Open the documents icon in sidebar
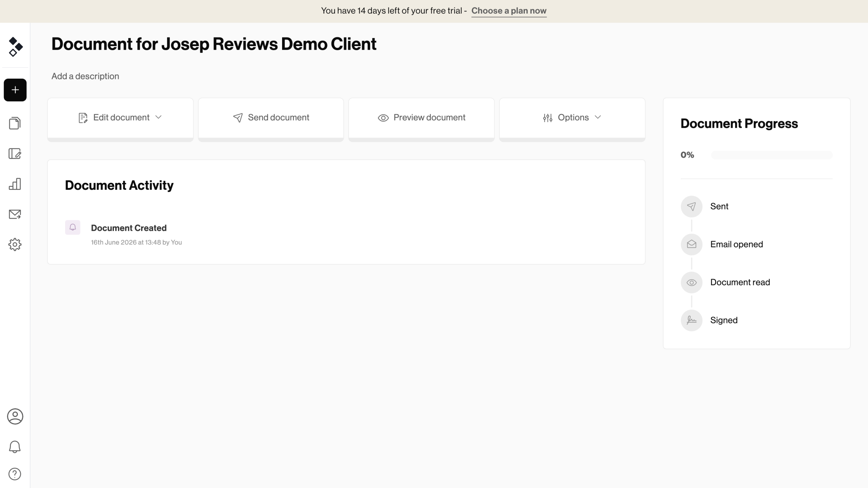The height and width of the screenshot is (488, 868). pos(15,123)
